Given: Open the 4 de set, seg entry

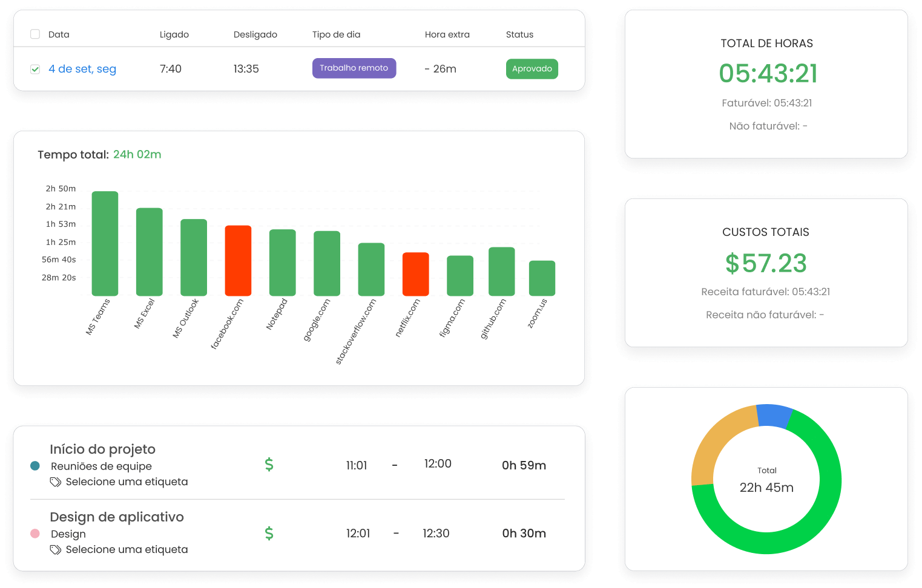Looking at the screenshot, I should [x=82, y=68].
